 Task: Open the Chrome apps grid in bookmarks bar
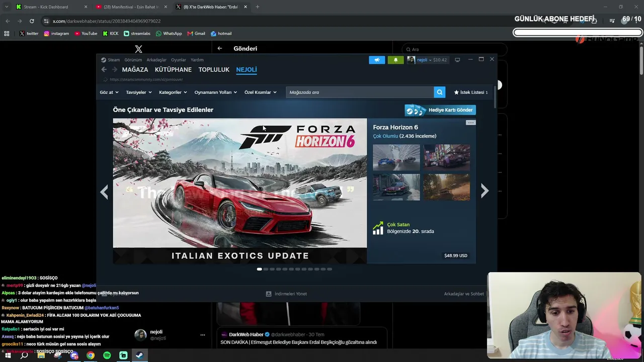tap(7, 34)
